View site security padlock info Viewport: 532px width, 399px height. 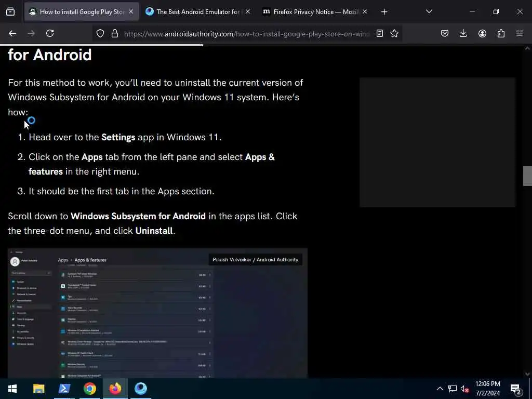115,34
